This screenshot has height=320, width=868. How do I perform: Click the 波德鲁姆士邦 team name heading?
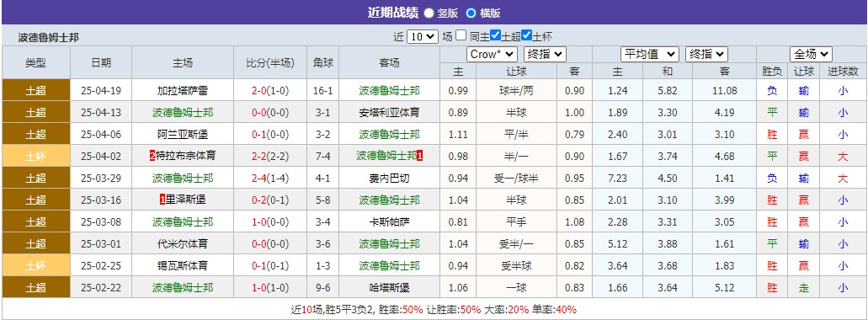click(x=48, y=38)
